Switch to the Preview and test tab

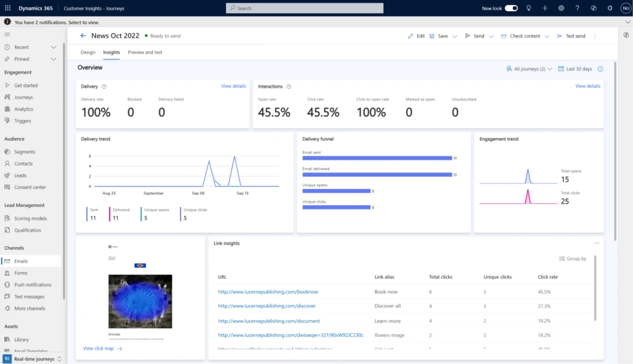click(x=145, y=53)
